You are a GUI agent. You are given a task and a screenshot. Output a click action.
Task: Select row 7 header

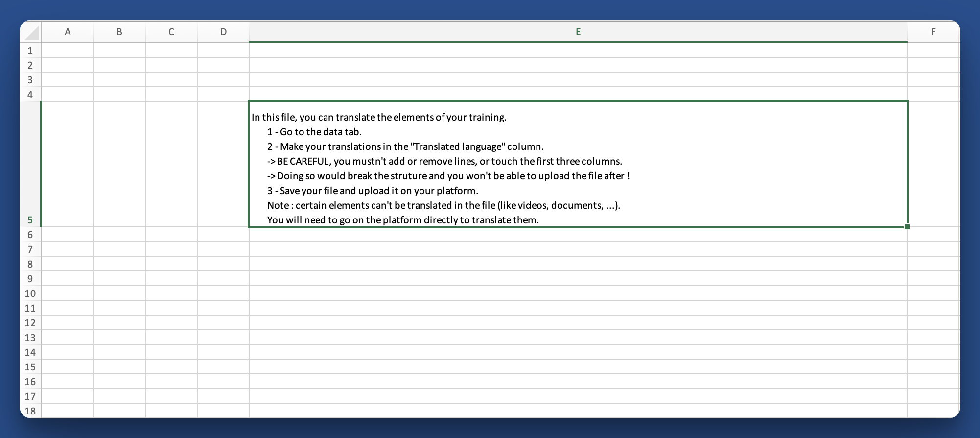tap(30, 249)
